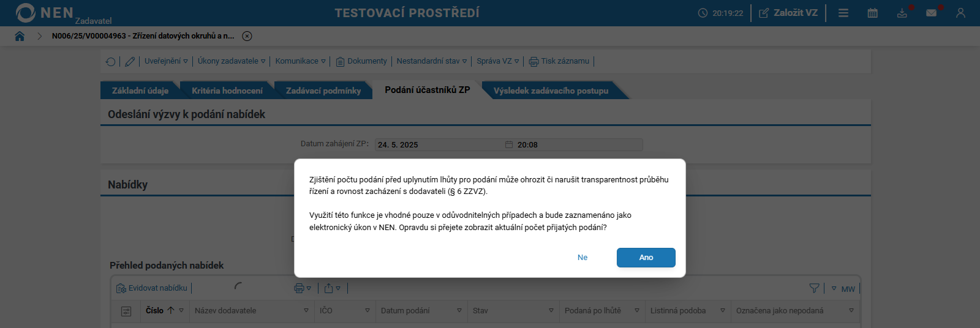Click the NEN logo
The height and width of the screenshot is (328, 980).
point(45,13)
